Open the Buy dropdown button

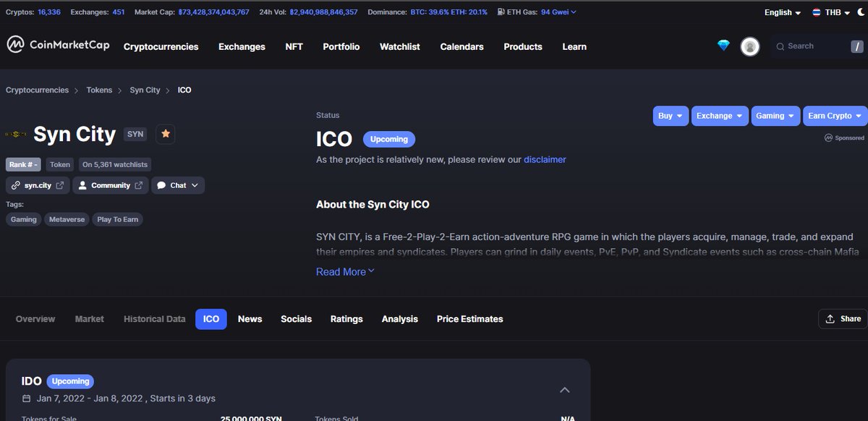pos(671,116)
